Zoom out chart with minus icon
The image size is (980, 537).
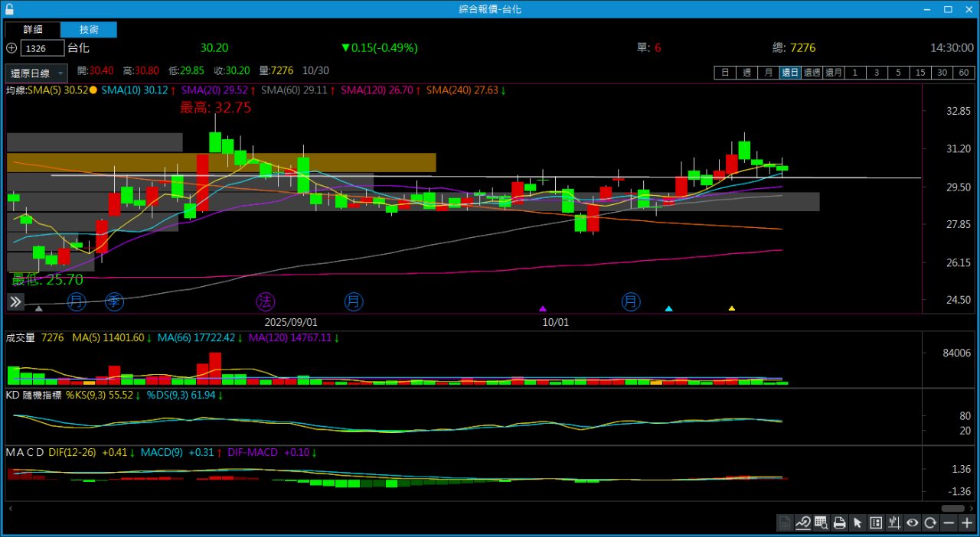click(x=949, y=523)
